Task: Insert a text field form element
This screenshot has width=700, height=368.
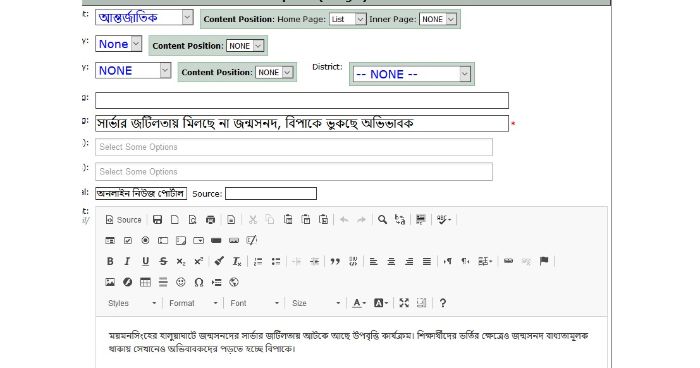Action: point(163,241)
